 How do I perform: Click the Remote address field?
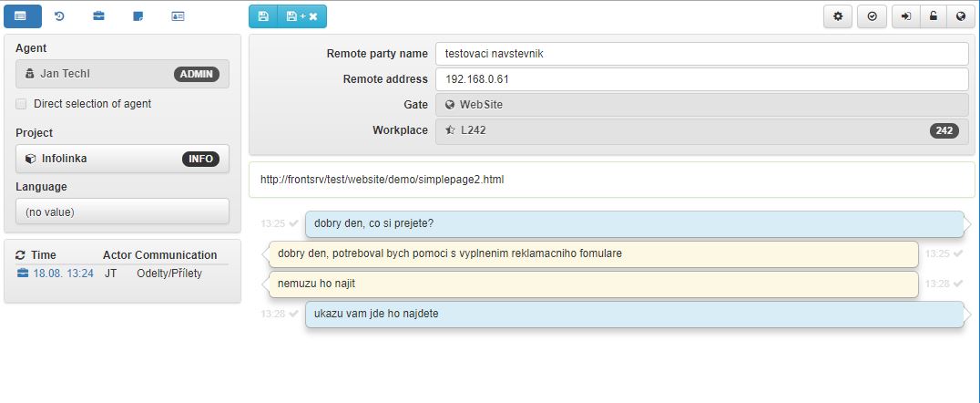702,79
